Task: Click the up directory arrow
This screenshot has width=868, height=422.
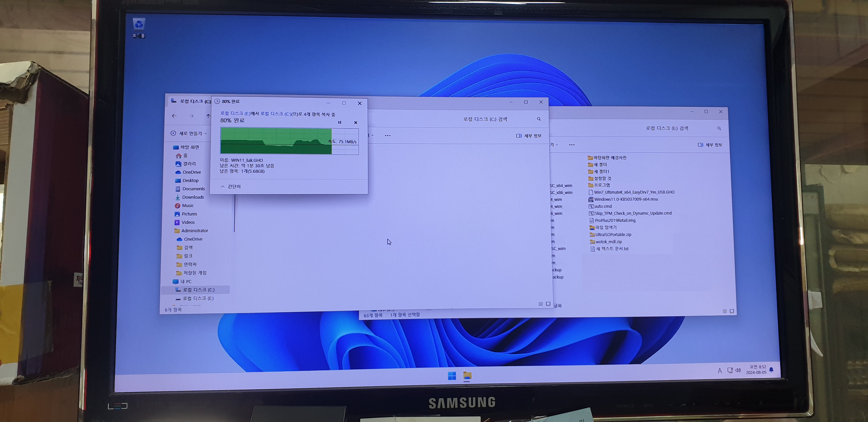Action: 208,116
